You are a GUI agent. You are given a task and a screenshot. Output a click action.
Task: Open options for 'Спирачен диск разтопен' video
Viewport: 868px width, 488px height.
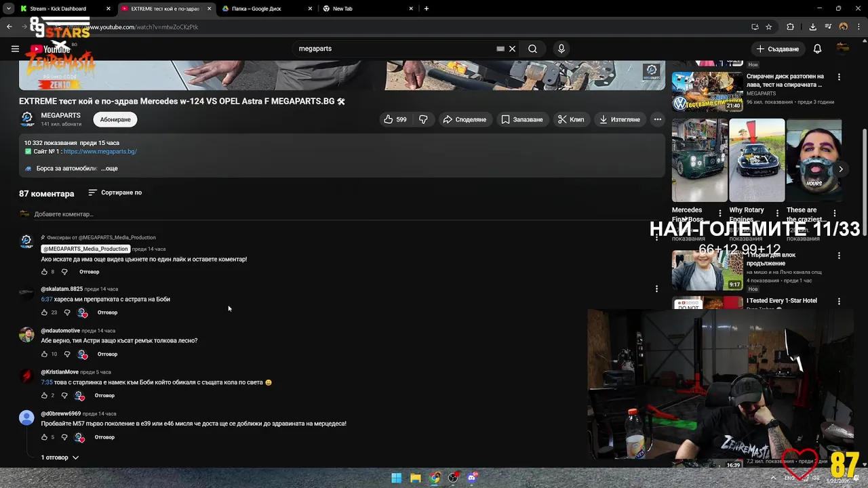click(x=839, y=77)
